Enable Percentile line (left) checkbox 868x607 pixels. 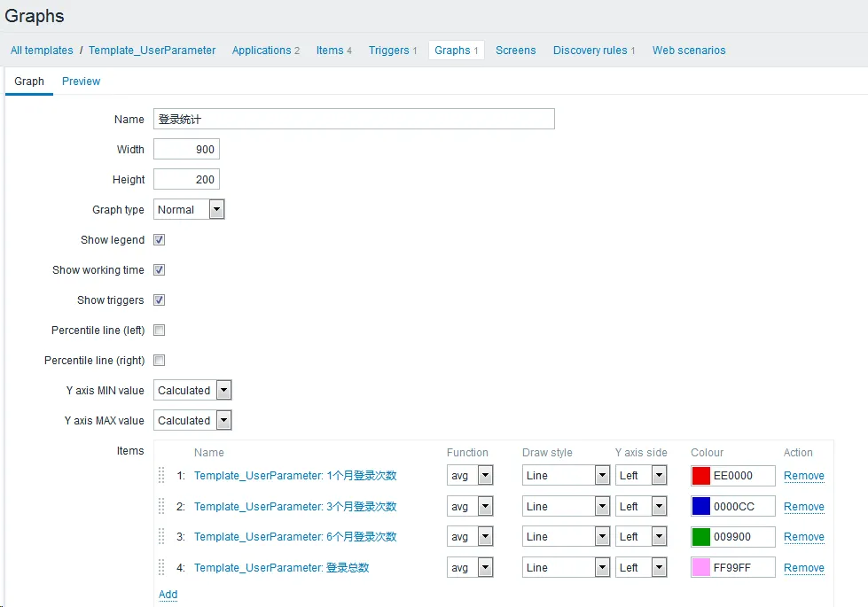159,331
